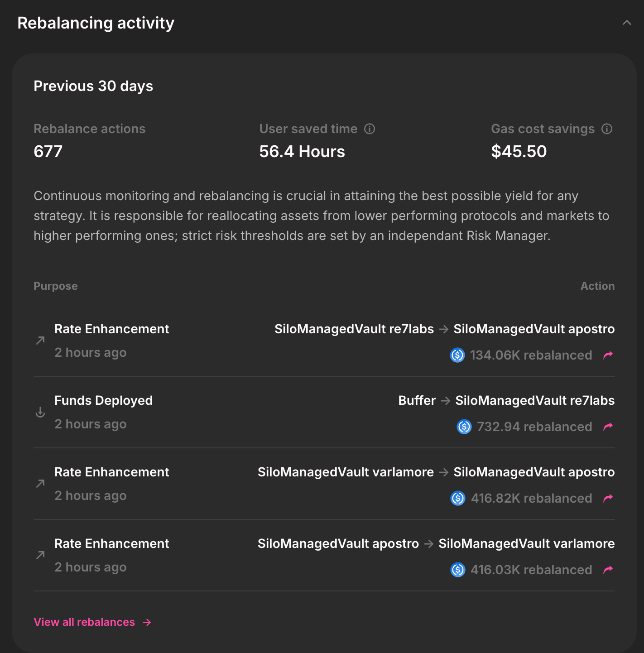
Task: Open share arrow for 732.94 rebalanced
Action: tap(608, 427)
